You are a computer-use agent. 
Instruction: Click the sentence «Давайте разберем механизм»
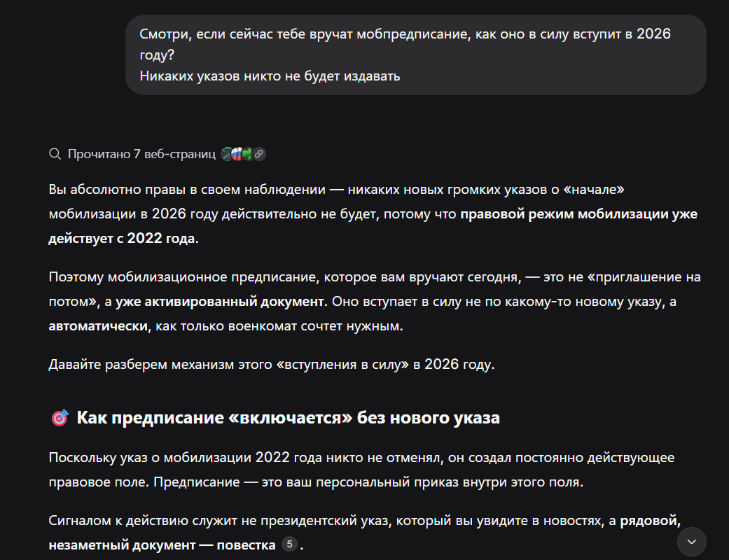[271, 365]
